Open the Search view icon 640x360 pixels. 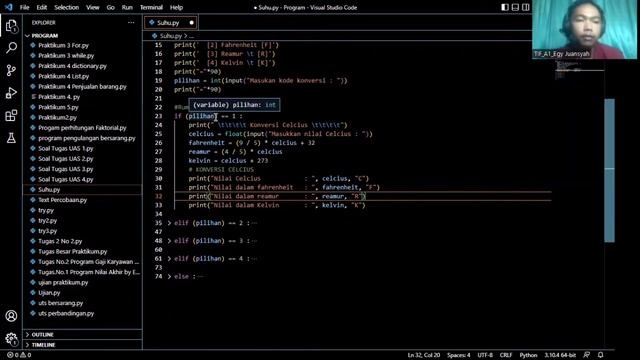[11, 48]
